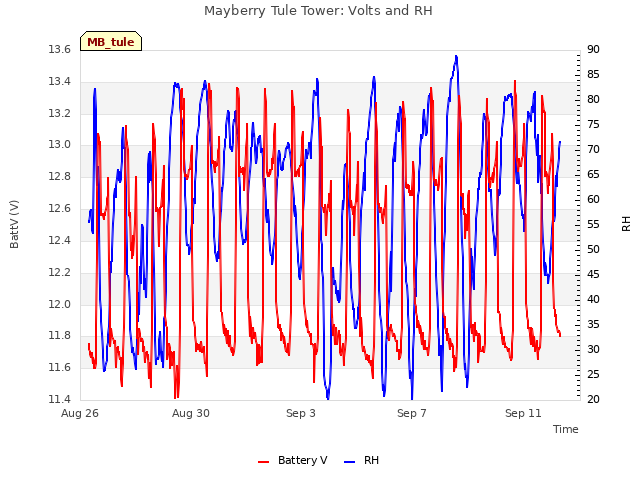The width and height of the screenshot is (640, 480).
Task: Click the RH right axis title
Action: click(x=626, y=224)
